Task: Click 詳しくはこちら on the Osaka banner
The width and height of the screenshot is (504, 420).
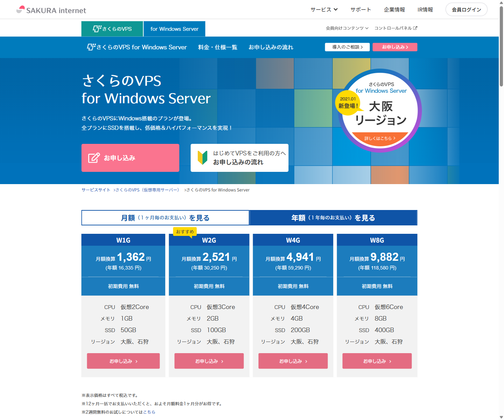Action: click(x=380, y=138)
